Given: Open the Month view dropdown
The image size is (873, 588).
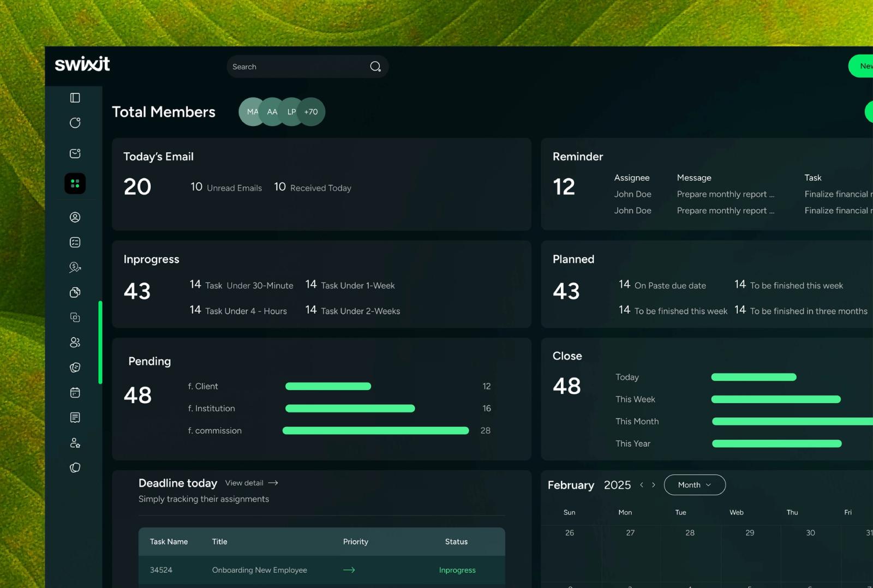Looking at the screenshot, I should (695, 485).
